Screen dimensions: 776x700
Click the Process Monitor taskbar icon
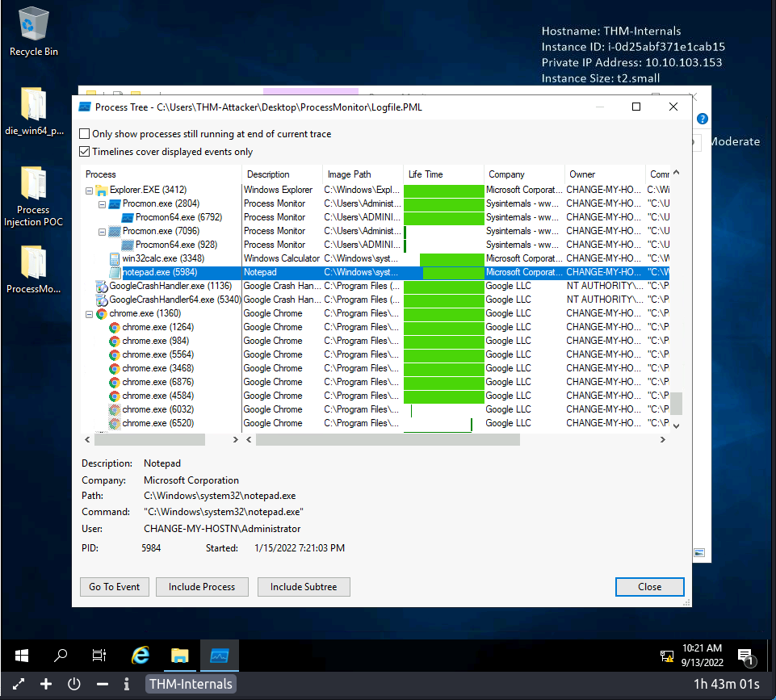(219, 655)
